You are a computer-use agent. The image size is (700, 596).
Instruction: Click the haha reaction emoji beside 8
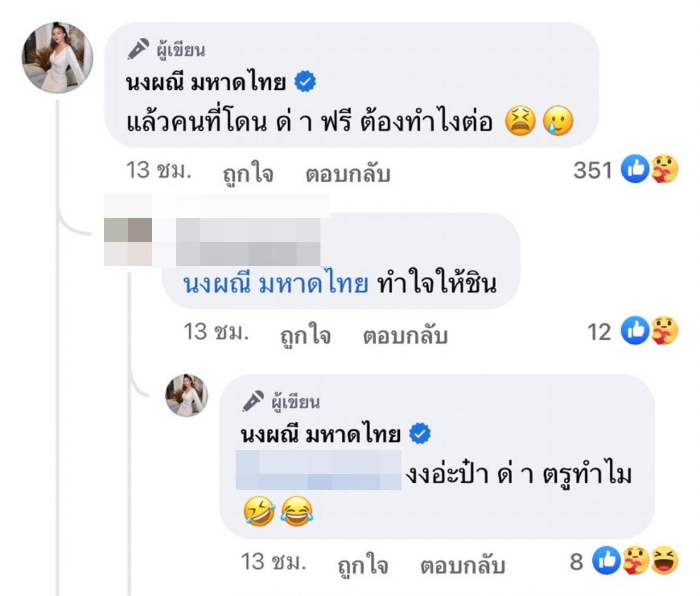[665, 561]
